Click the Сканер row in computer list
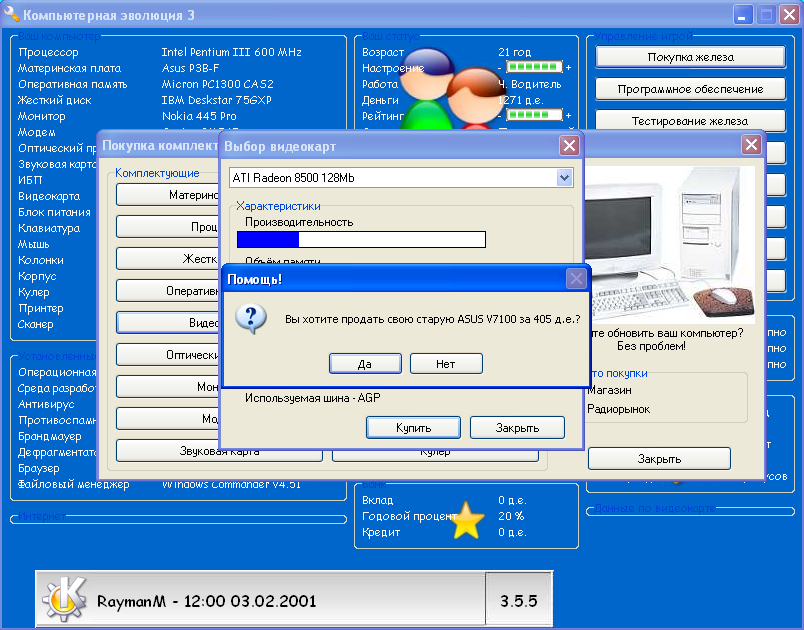The image size is (804, 630). pyautogui.click(x=35, y=324)
